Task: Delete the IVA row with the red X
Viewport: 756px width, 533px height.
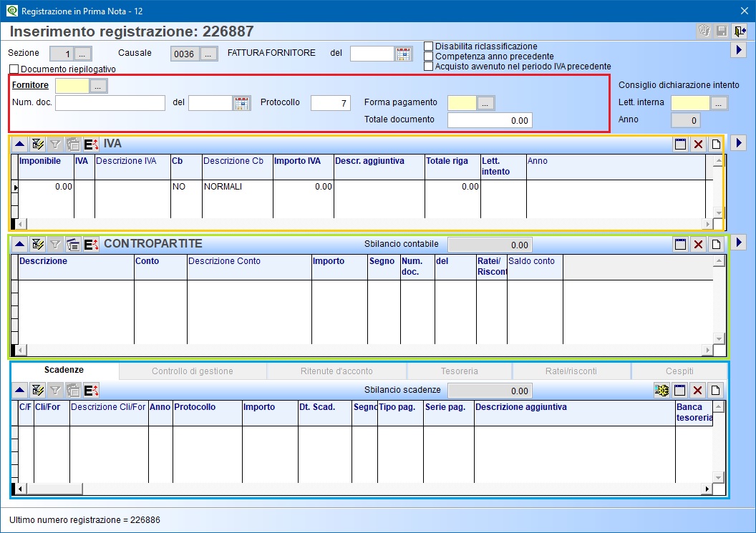Action: [x=698, y=144]
